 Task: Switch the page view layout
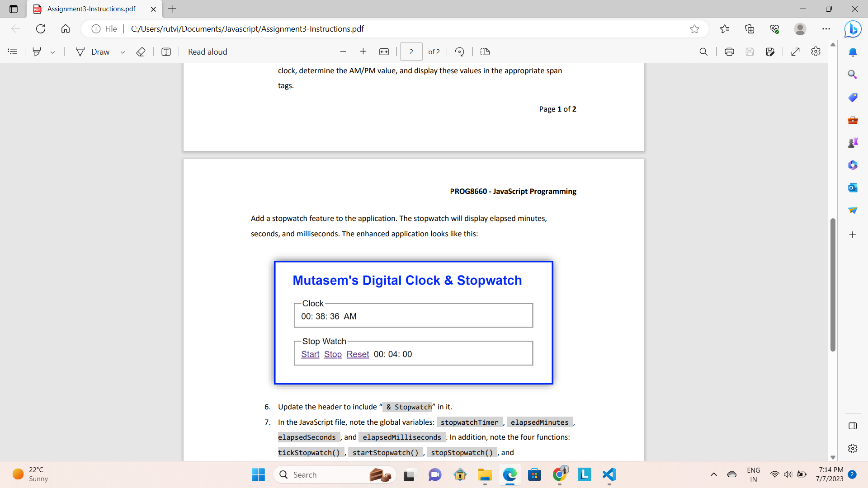pos(485,52)
